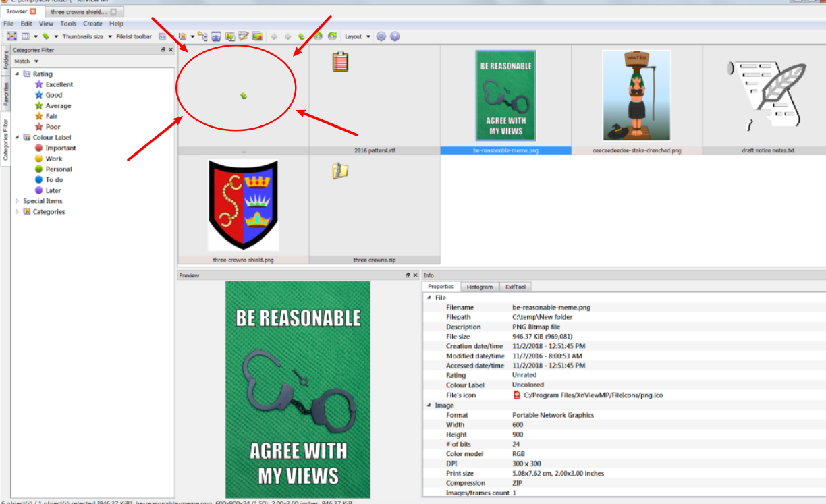Click the blue help question mark icon
Viewport: 826px width, 504px height.
click(395, 36)
